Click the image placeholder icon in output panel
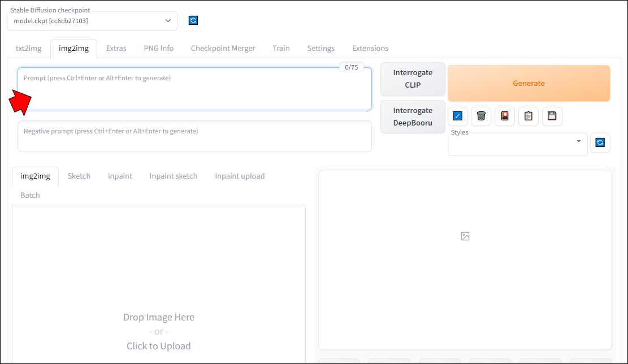 coord(465,236)
